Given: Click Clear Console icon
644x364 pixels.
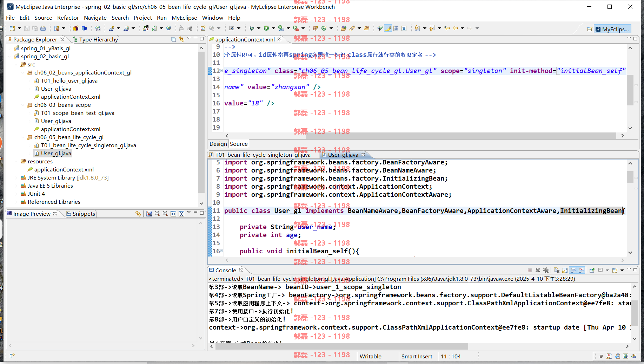Looking at the screenshot, I should pos(557,270).
